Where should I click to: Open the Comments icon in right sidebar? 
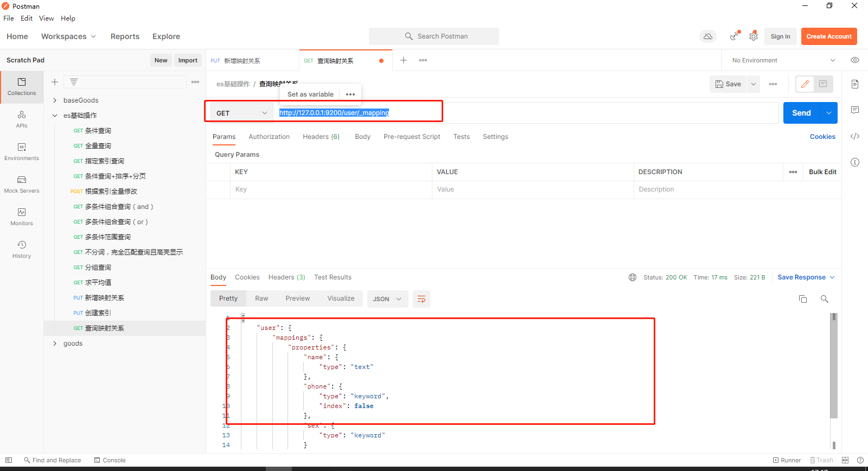855,110
